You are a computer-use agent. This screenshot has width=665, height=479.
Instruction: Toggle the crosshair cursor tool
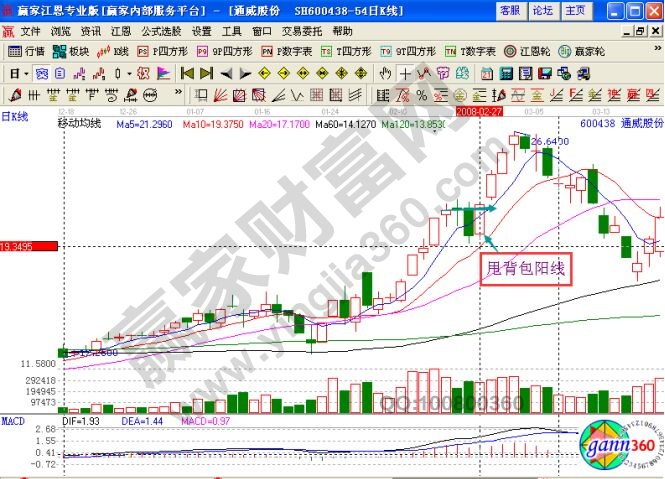click(x=404, y=73)
